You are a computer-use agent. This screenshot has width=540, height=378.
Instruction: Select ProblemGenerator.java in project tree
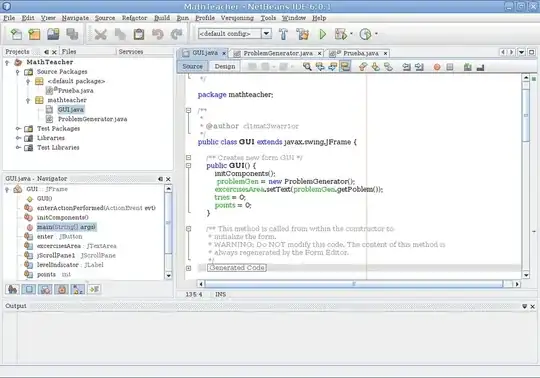point(92,119)
